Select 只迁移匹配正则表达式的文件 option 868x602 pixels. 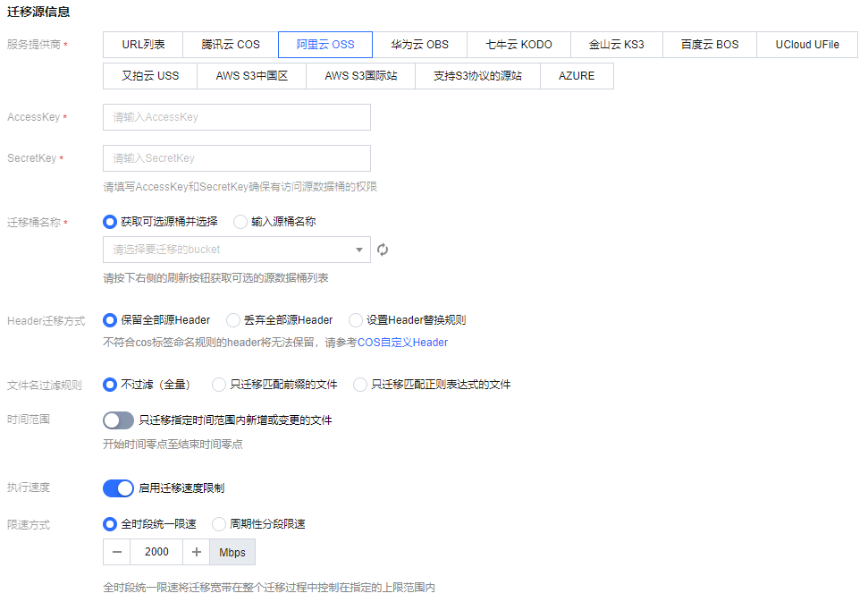pos(360,385)
